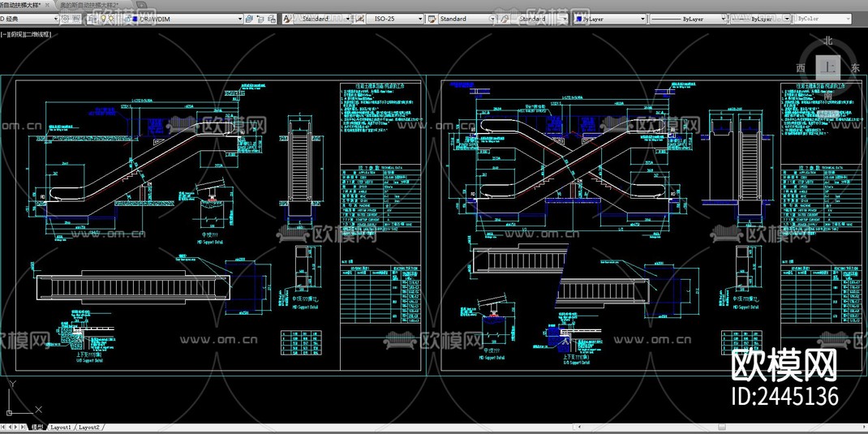The image size is (868, 434).
Task: Expand the workspace selector dropdown
Action: 57,19
